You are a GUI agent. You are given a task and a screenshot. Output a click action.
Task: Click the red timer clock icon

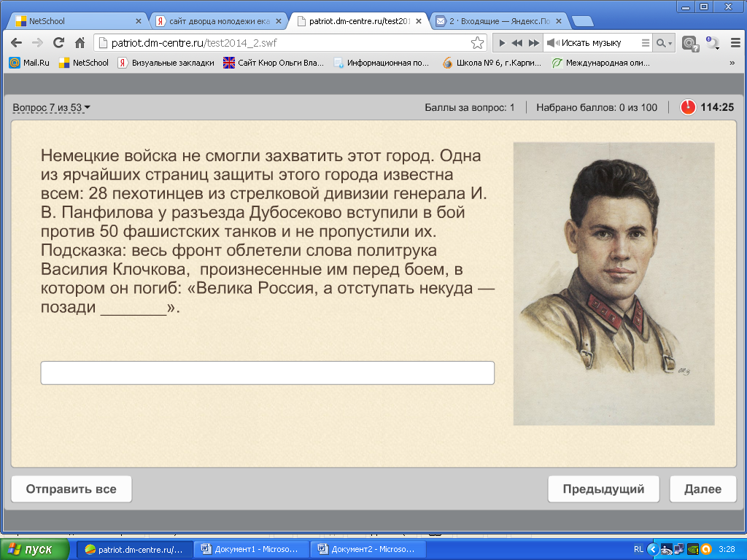(688, 107)
